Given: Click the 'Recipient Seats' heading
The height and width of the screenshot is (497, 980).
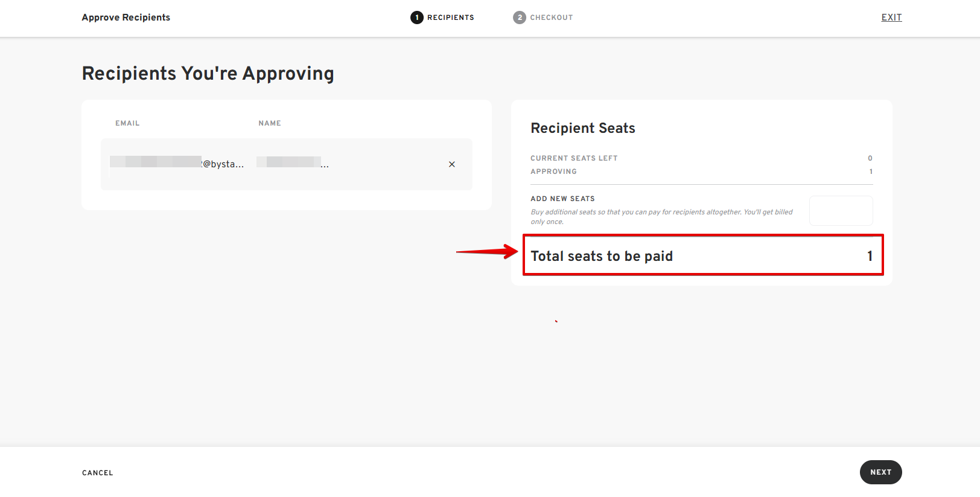Looking at the screenshot, I should [583, 128].
